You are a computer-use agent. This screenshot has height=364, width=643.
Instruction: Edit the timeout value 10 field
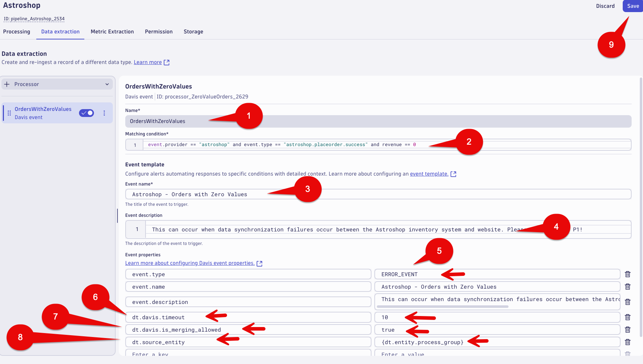pos(497,317)
